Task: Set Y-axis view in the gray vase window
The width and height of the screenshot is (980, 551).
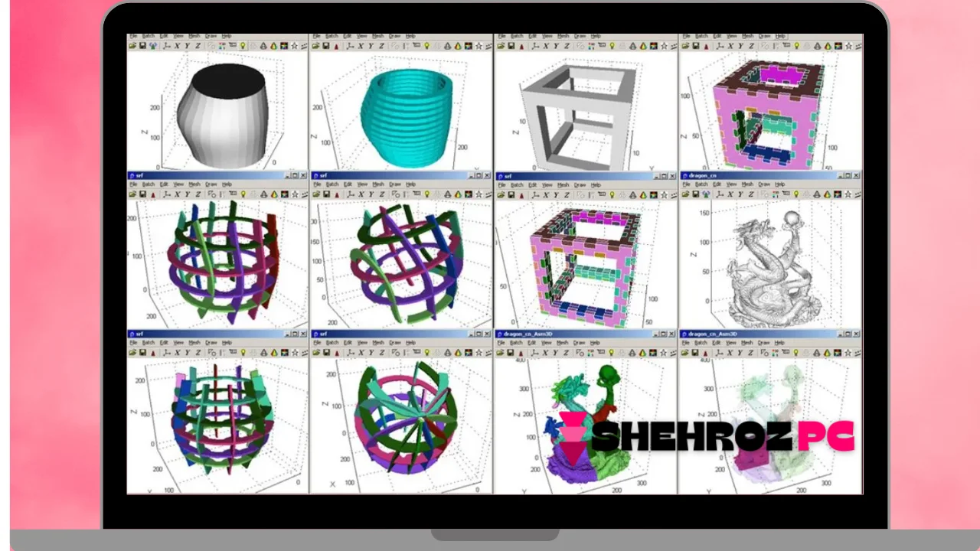Action: pyautogui.click(x=188, y=45)
